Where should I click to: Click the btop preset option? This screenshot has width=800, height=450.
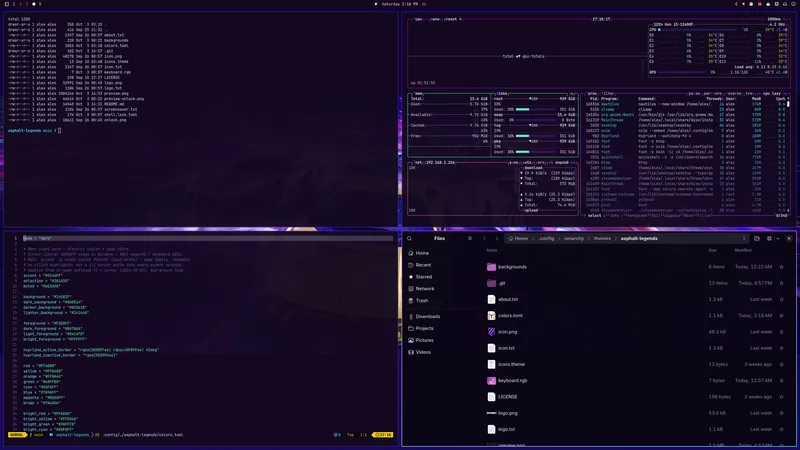(452, 19)
